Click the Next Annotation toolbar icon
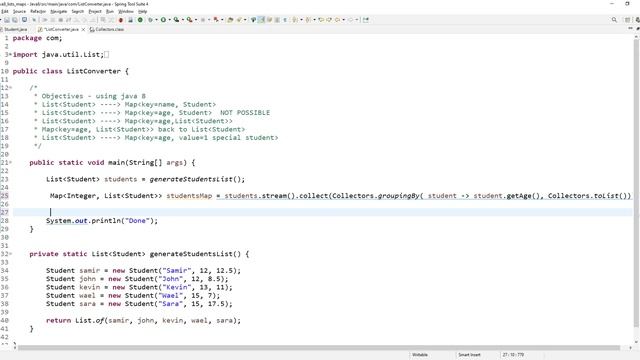640x360 pixels. [x=295, y=20]
